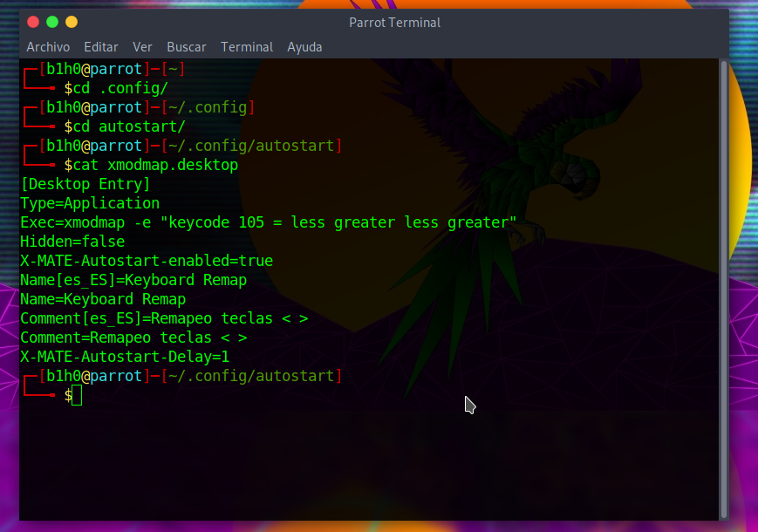This screenshot has height=532, width=758.
Task: Open the Terminal menu
Action: [x=247, y=47]
